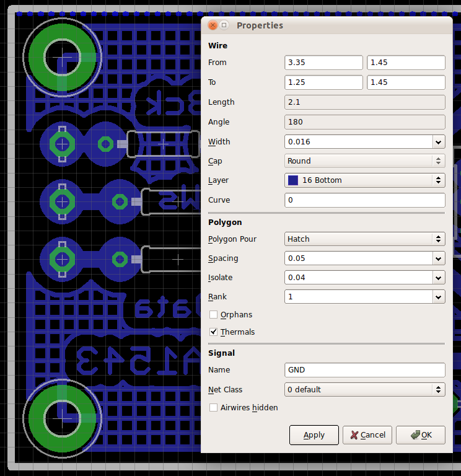Screen dimensions: 461x476
Task: Click the To Y coordinate field
Action: point(406,82)
